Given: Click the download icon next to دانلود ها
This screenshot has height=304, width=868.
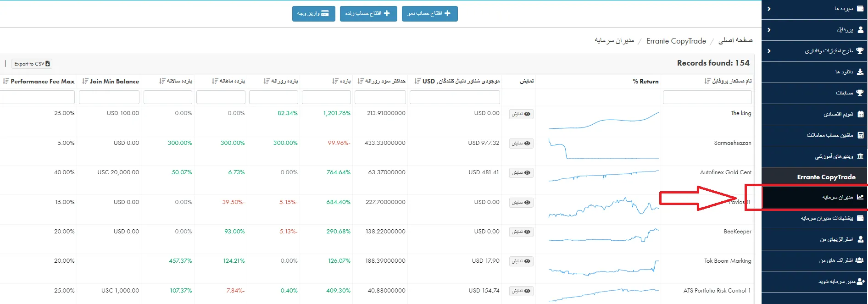Looking at the screenshot, I should (x=860, y=72).
